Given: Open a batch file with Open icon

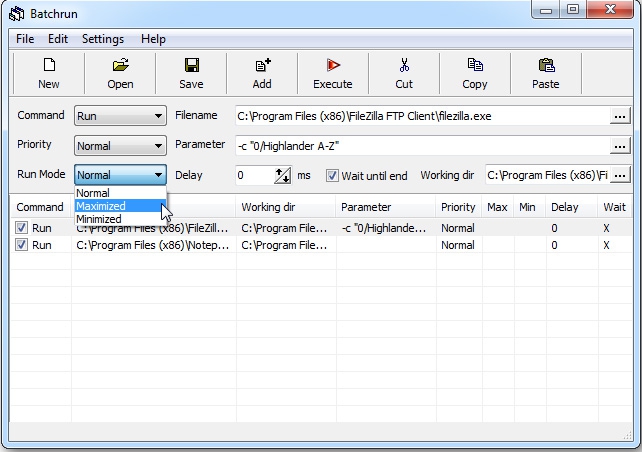Looking at the screenshot, I should click(120, 73).
